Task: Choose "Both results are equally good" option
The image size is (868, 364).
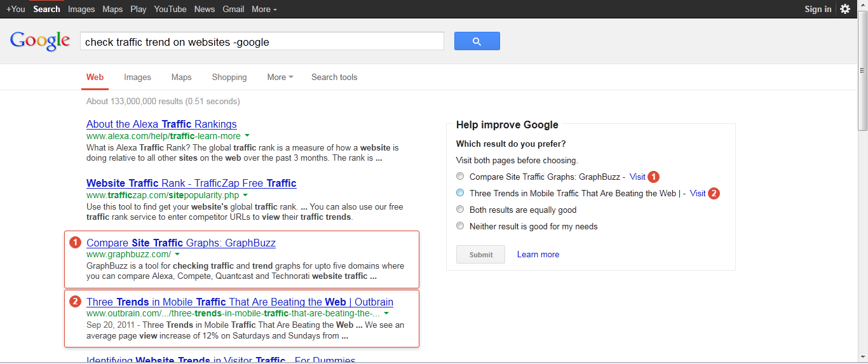Action: click(460, 210)
